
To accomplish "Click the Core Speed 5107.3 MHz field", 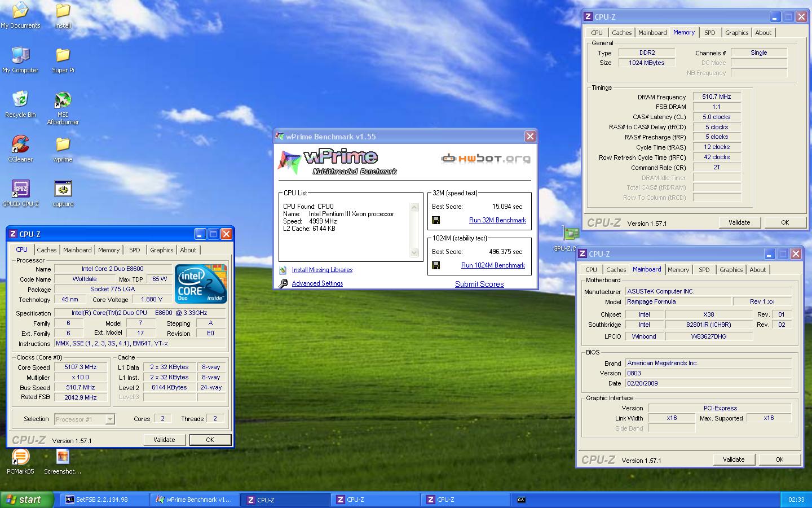I will click(x=81, y=367).
